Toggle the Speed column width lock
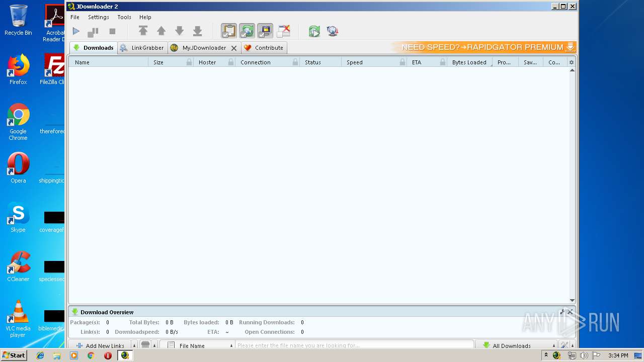This screenshot has height=362, width=644. (x=403, y=62)
